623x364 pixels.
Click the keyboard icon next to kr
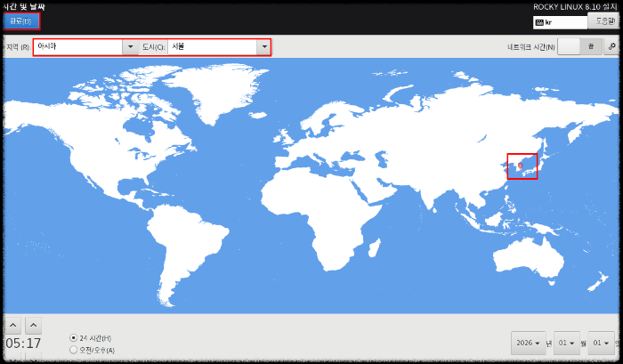pyautogui.click(x=539, y=22)
